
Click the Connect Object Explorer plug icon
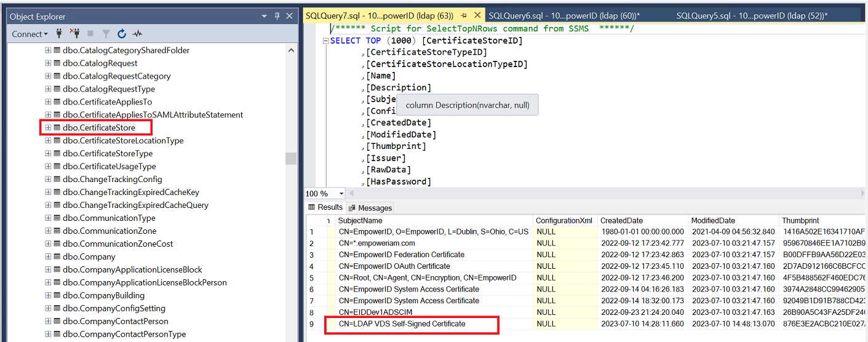60,34
